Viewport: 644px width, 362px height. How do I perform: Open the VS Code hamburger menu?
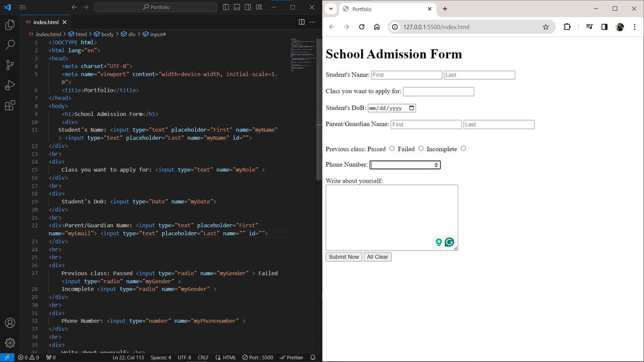click(x=22, y=8)
